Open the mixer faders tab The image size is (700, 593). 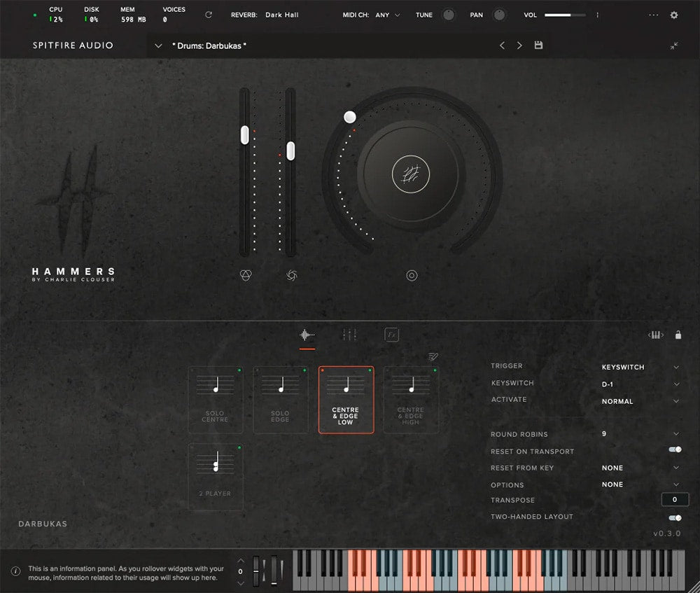pos(349,335)
